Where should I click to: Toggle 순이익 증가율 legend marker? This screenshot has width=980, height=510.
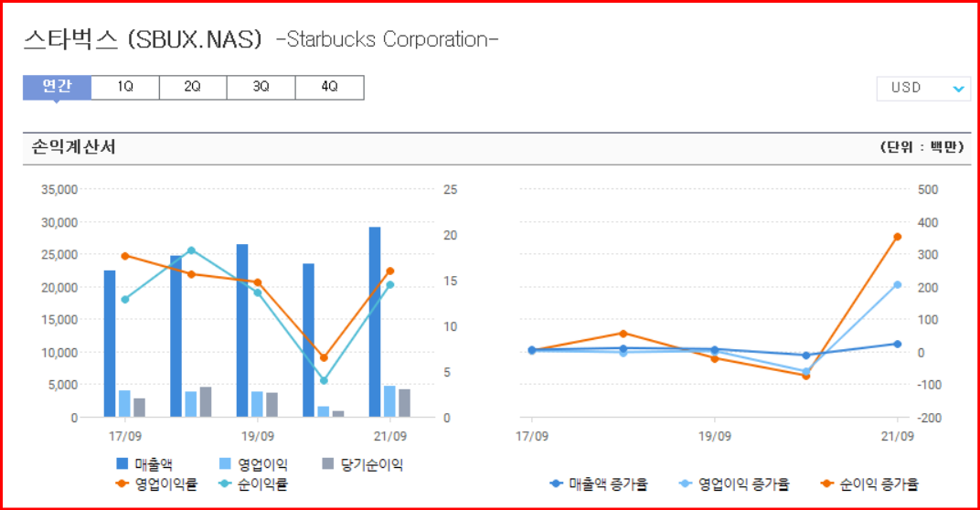(x=827, y=483)
